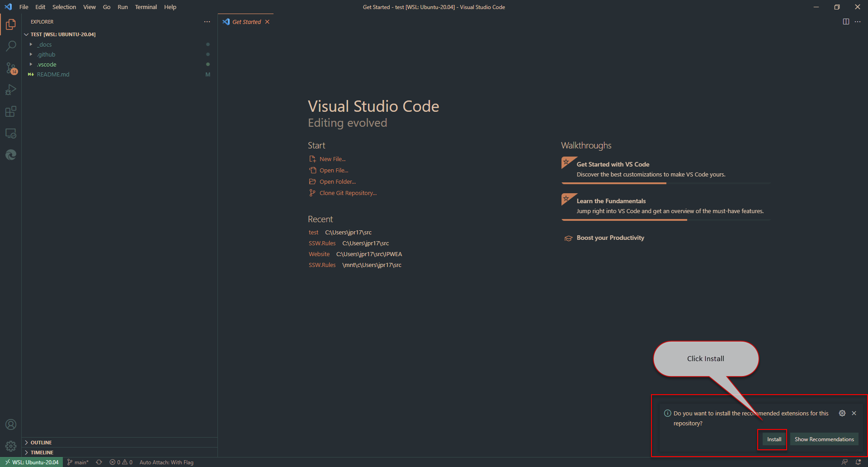Click the New File icon under Start
Image resolution: width=868 pixels, height=467 pixels.
tap(312, 159)
